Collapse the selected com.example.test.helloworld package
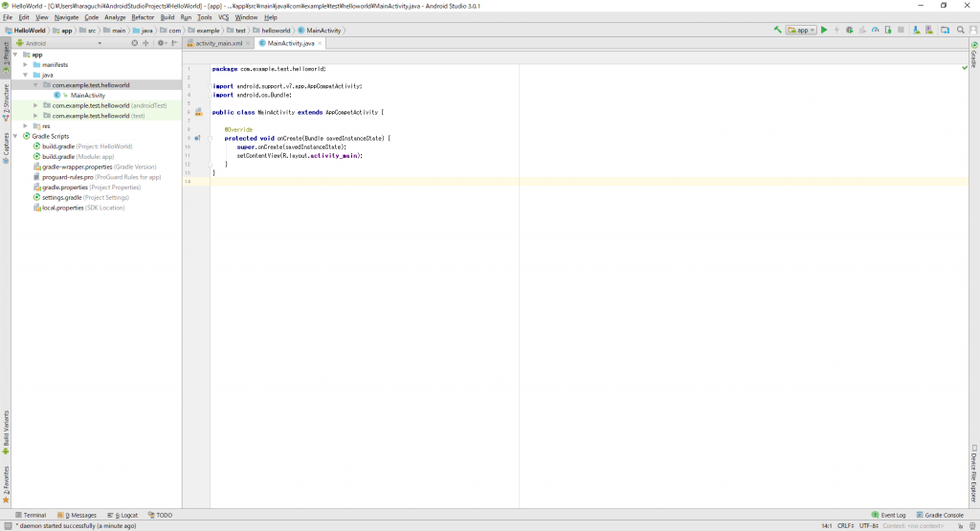Viewport: 980px width, 531px height. pyautogui.click(x=35, y=85)
